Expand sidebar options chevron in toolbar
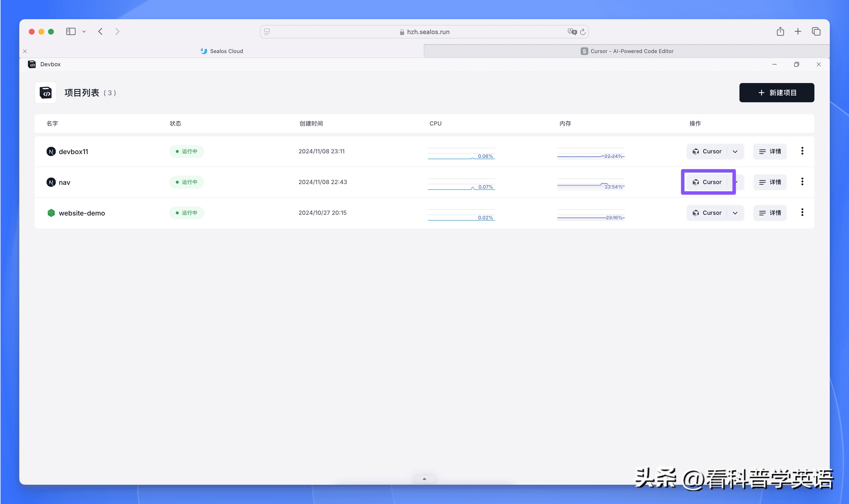 (84, 32)
